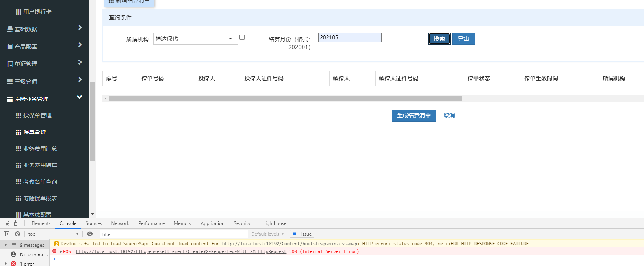Click the grid icon beside 寿险业务管理

pos(10,99)
